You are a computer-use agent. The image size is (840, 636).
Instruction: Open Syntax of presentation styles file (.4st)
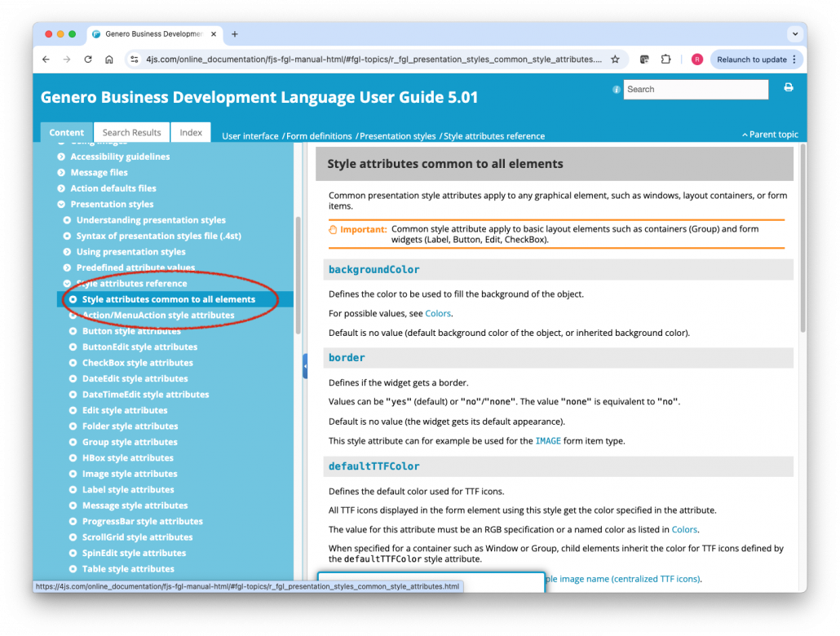click(x=158, y=236)
